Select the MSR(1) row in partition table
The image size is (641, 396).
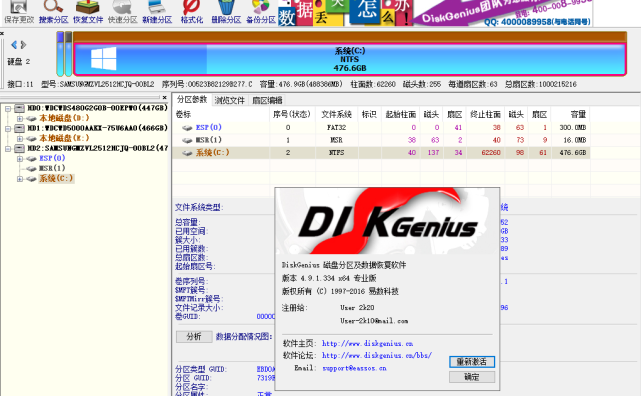point(381,140)
